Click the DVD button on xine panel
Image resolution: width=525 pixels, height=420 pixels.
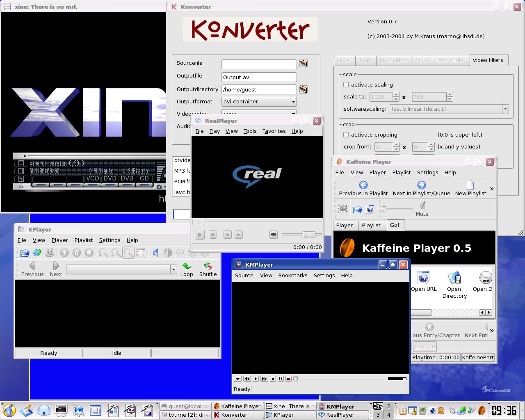coord(110,178)
